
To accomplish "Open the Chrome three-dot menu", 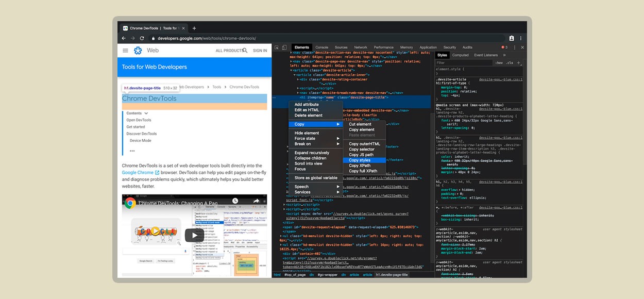I will pos(520,38).
